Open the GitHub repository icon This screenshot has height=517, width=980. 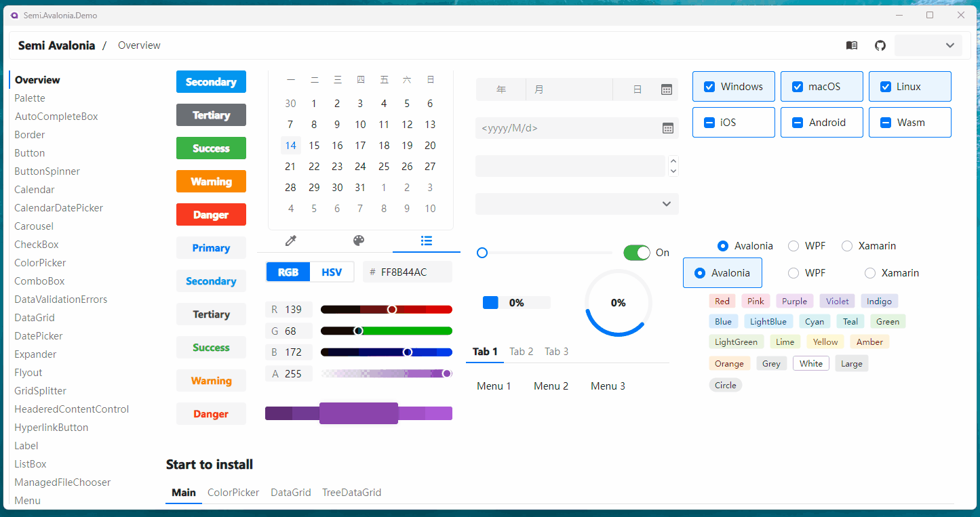880,45
